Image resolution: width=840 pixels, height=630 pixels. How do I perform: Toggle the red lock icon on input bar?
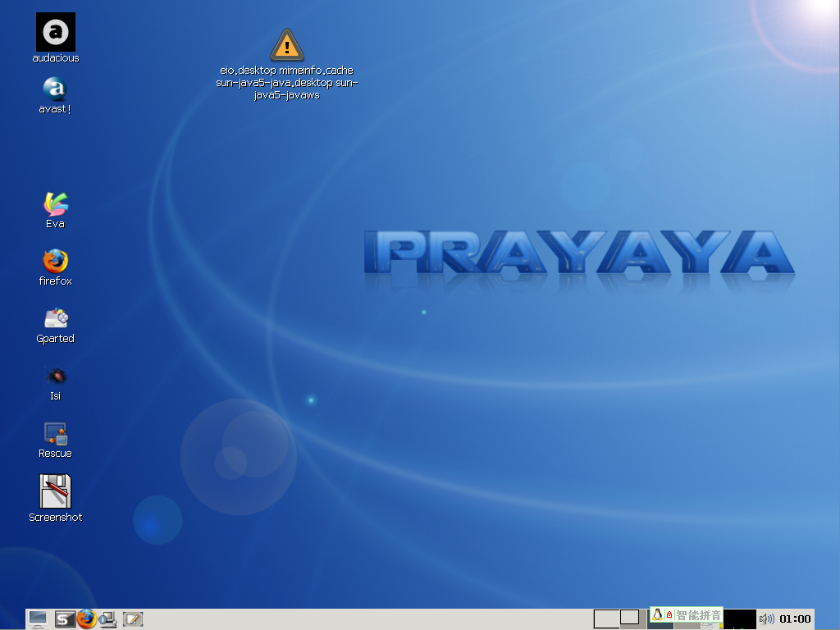pos(669,614)
